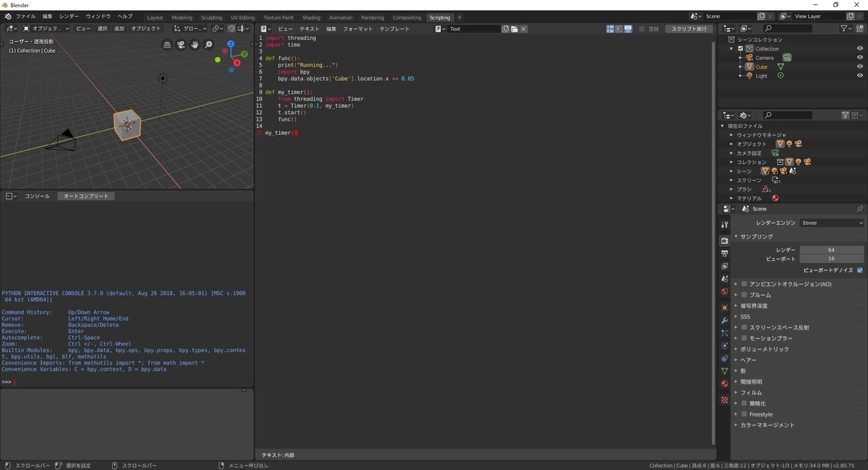Switch to the Layout workspace tab
This screenshot has width=868, height=470.
pyautogui.click(x=155, y=17)
